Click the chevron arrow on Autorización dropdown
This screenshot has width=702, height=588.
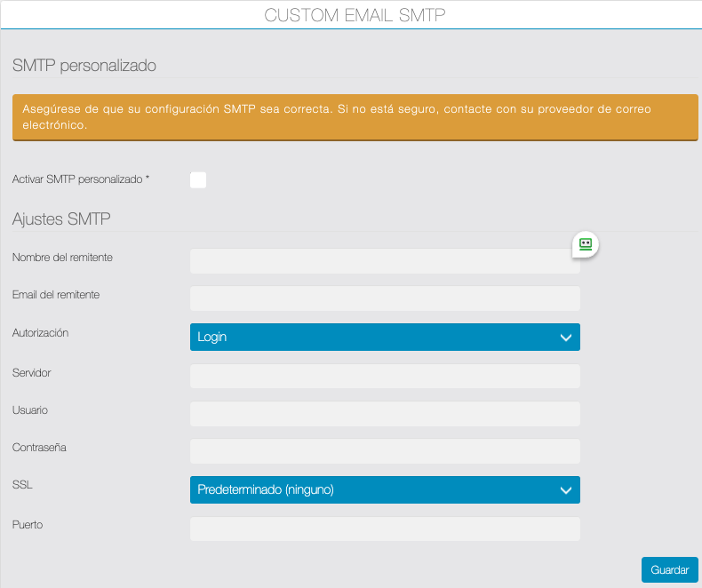pos(566,338)
